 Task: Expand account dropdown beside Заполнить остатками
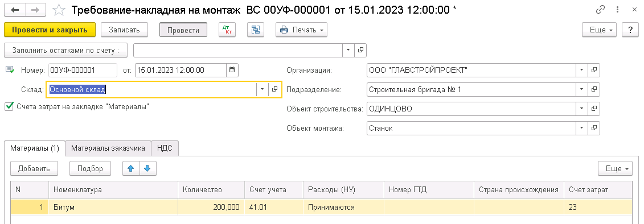coord(348,50)
